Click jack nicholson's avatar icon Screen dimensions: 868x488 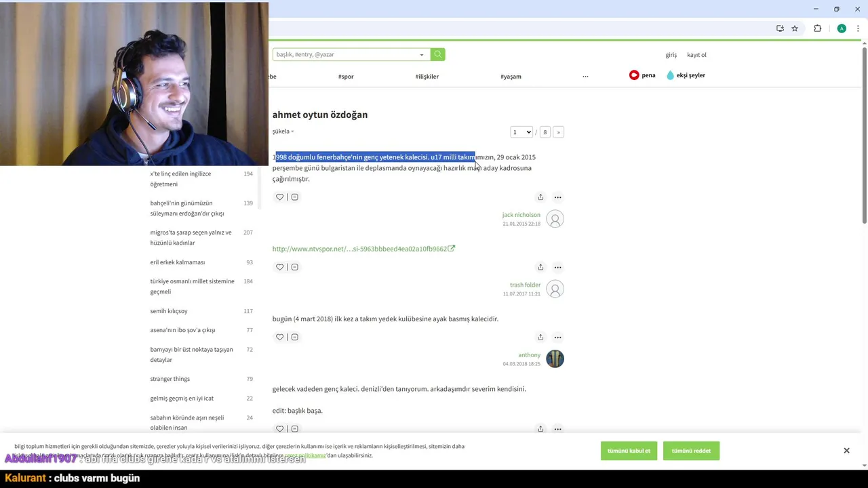pyautogui.click(x=555, y=219)
